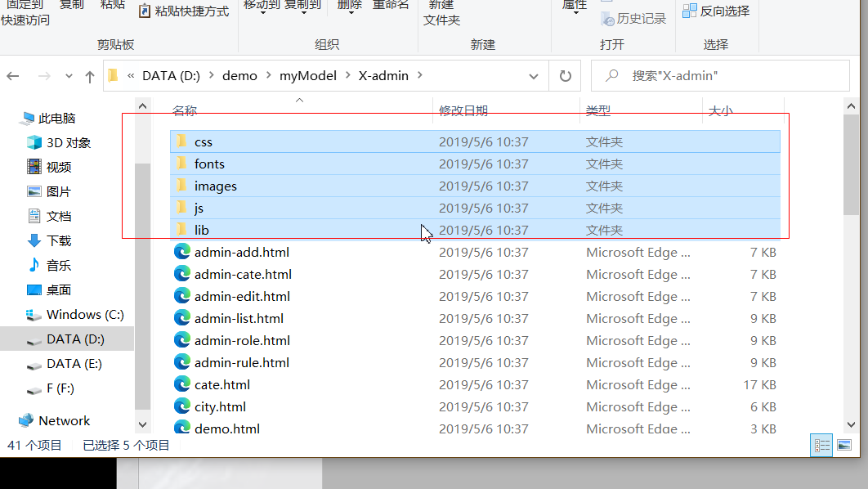Select F (F:) drive in sidebar
Viewport: 868px width, 489px height.
(50, 388)
